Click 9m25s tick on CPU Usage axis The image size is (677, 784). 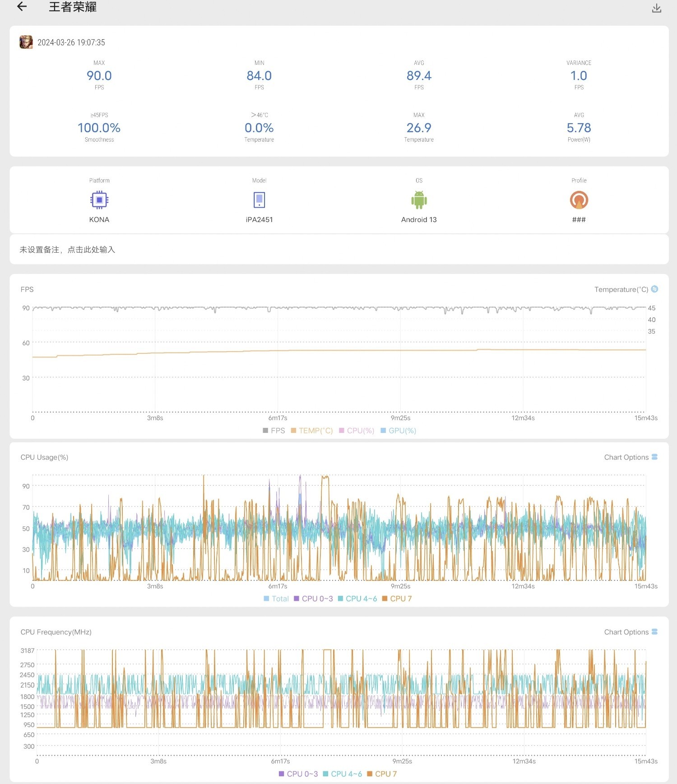(x=400, y=586)
